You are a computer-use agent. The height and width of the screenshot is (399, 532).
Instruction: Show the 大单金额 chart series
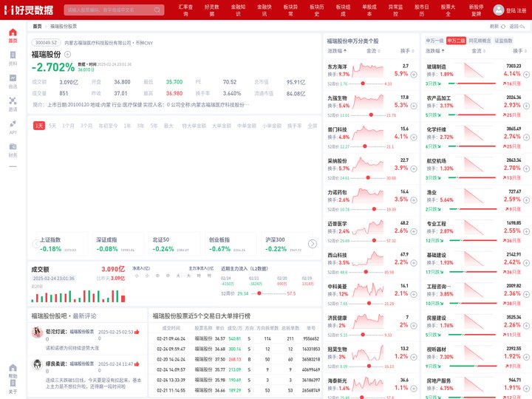[222, 126]
